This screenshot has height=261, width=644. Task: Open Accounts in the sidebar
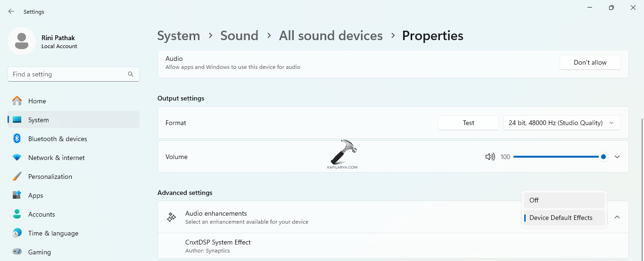point(41,214)
